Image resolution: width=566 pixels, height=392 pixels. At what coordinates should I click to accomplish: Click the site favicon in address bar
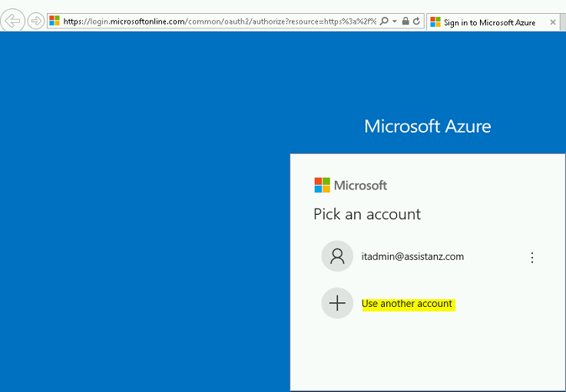pos(55,21)
